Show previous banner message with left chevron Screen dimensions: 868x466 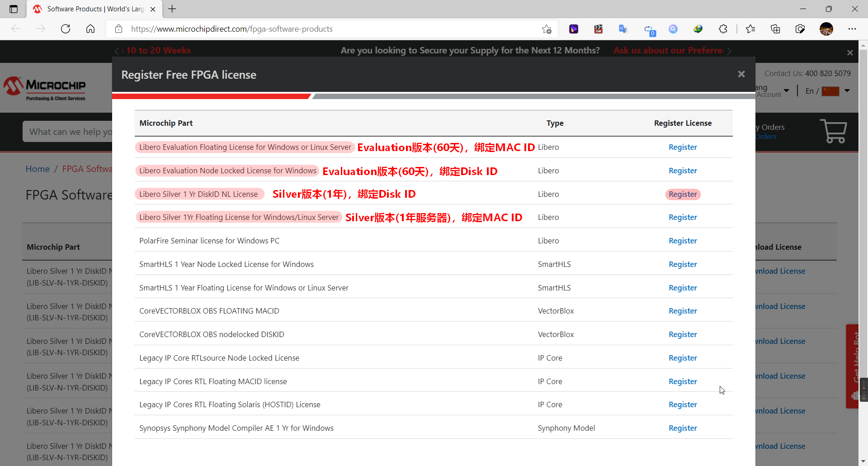[117, 51]
